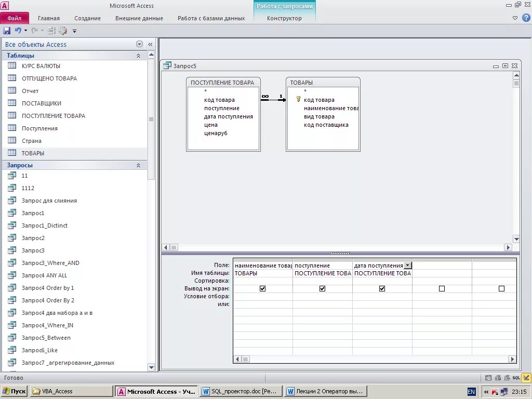Select ценаруб field in ПОСТУПЛЕНИЕ ТОВАРА box
532x399 pixels.
[x=216, y=133]
